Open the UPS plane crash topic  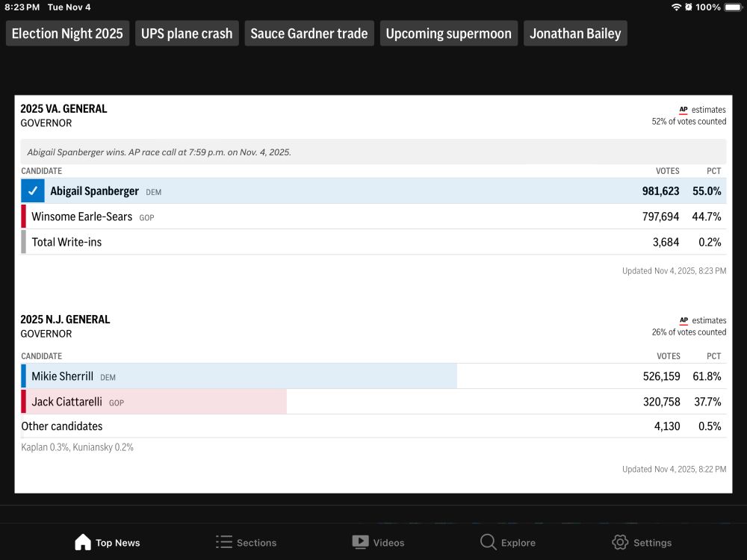click(x=187, y=34)
